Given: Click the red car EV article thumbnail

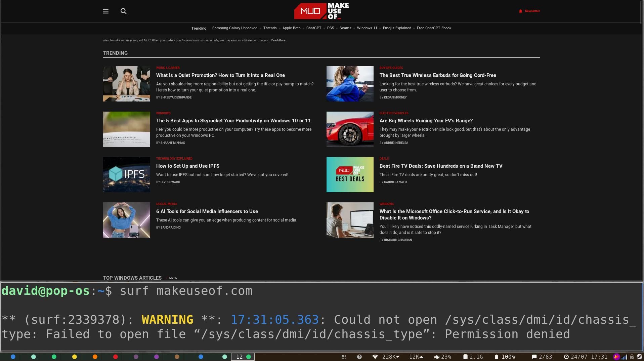Looking at the screenshot, I should pos(350,129).
